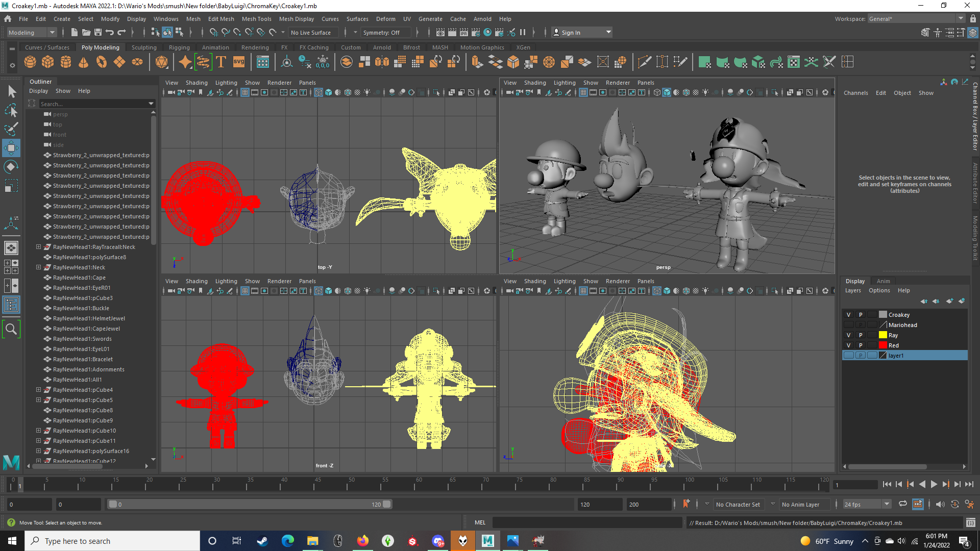Expand RayNewHead1:pCube4 node in Outliner
980x551 pixels.
pyautogui.click(x=39, y=390)
